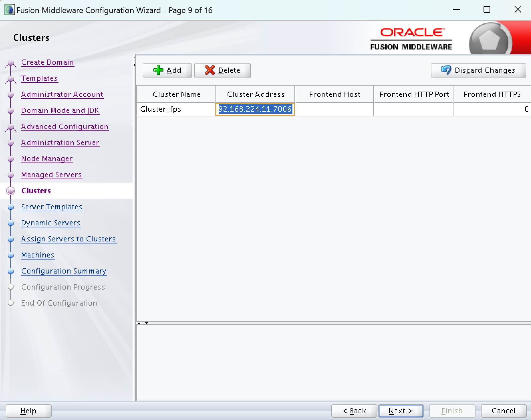Viewport: 531px width, 420px height.
Task: Open Assign Servers to Clusters step
Action: coord(69,239)
